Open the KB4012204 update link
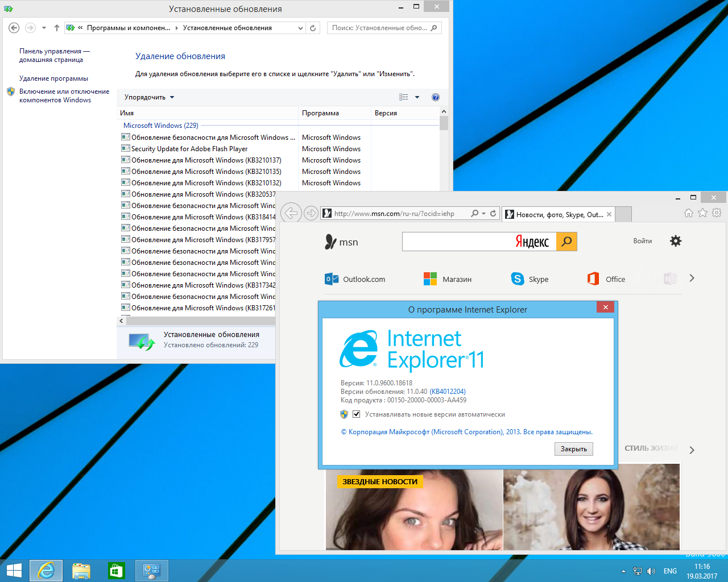This screenshot has width=728, height=582. (448, 392)
